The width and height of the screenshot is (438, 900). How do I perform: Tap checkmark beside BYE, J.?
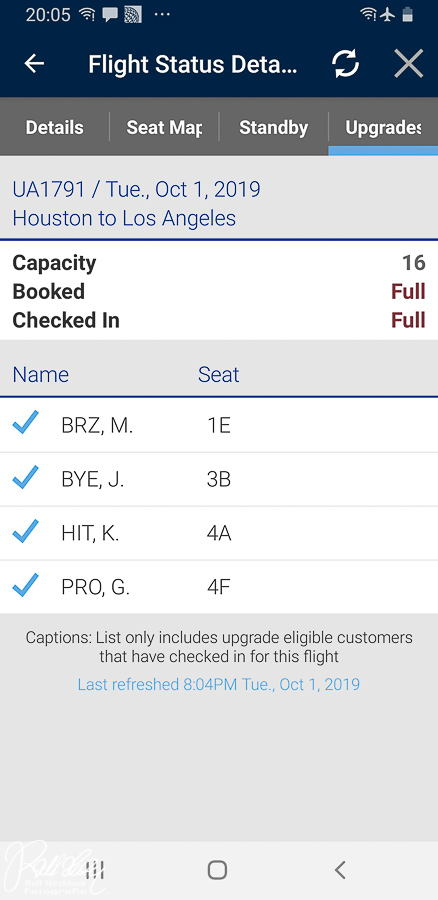[x=25, y=477]
